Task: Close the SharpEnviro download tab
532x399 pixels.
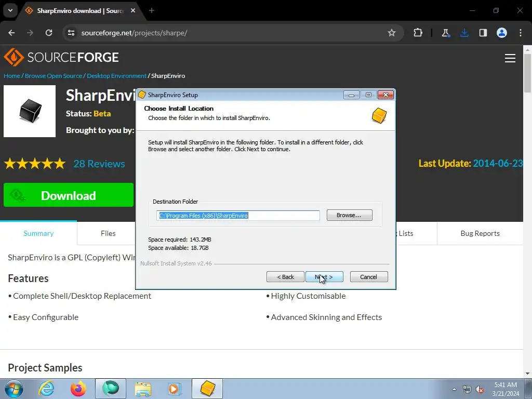Action: pos(133,10)
